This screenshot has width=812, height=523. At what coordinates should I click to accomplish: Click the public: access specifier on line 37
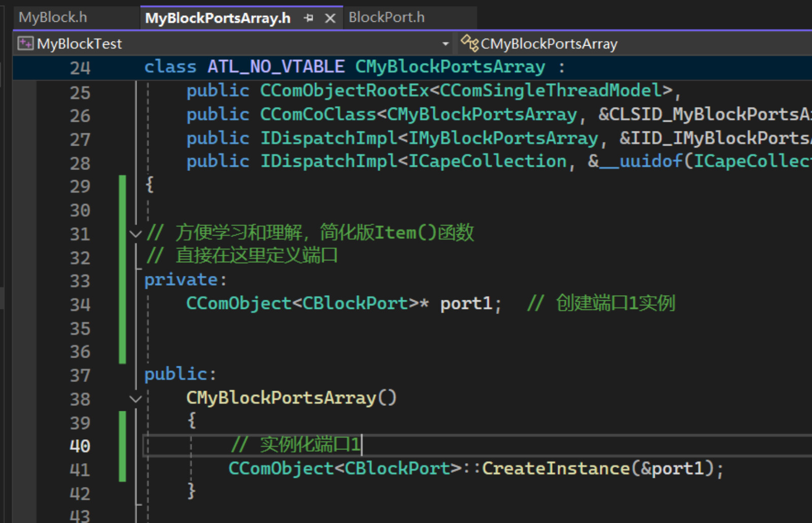tap(180, 374)
